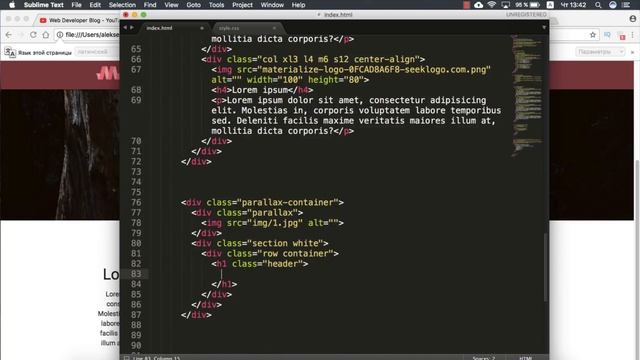The image size is (640, 360).
Task: Open the Wi-Fi status menu
Action: click(x=492, y=5)
